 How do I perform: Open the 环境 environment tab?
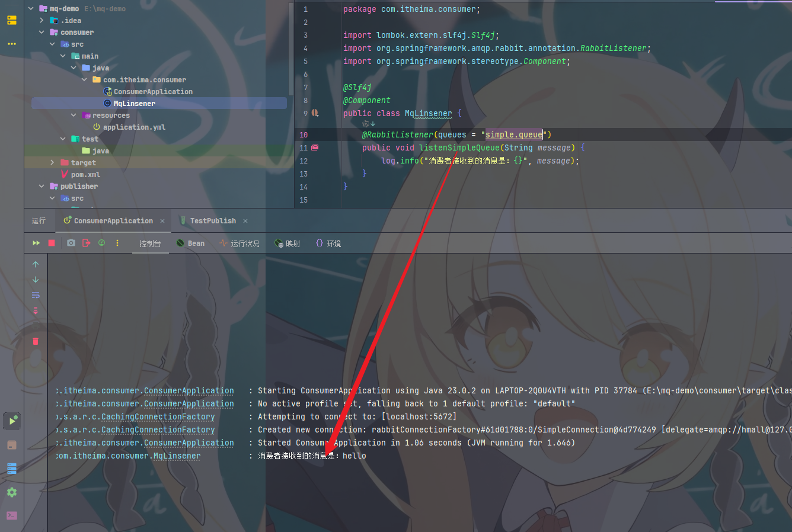coord(328,243)
